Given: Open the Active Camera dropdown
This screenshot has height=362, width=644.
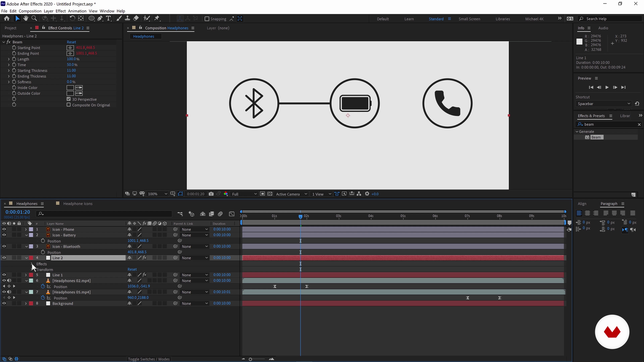Looking at the screenshot, I should [291, 194].
